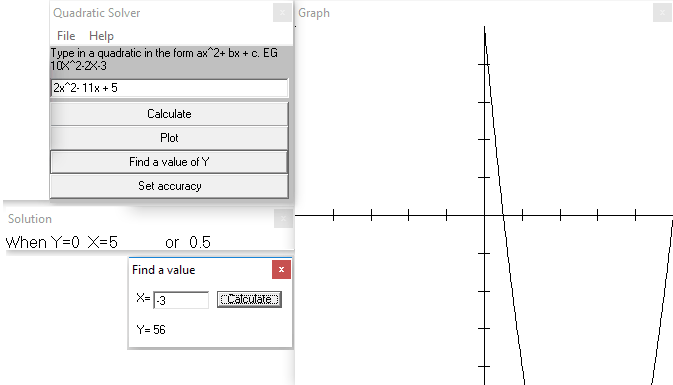Screen dimensions: 673x385
Task: Close the Solution window
Action: pyautogui.click(x=283, y=219)
